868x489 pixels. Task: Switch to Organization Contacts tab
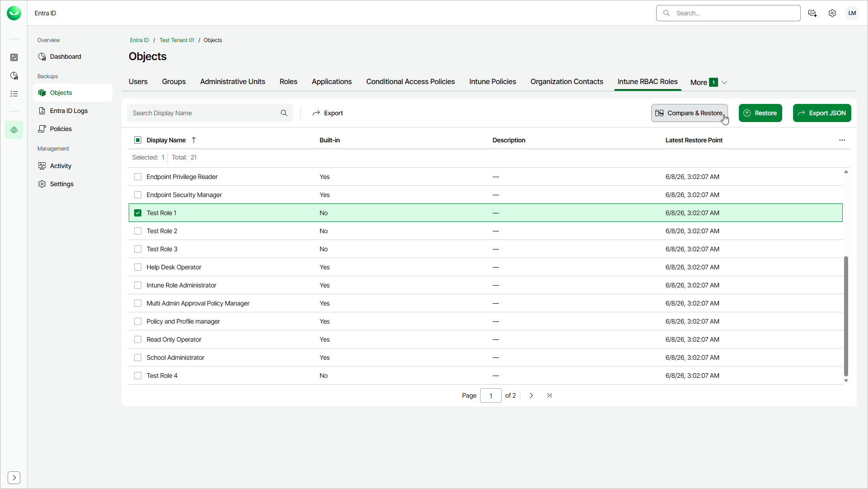(x=567, y=82)
